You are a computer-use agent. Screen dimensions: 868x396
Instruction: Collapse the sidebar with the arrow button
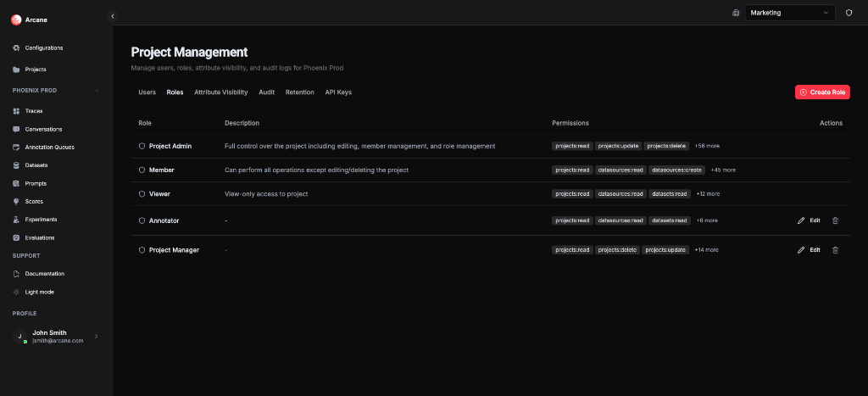113,17
